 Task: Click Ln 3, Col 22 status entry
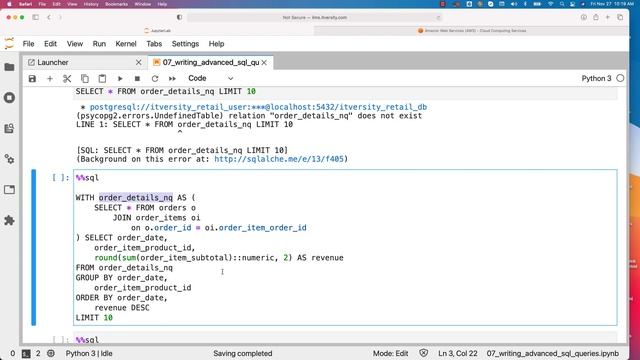458,353
